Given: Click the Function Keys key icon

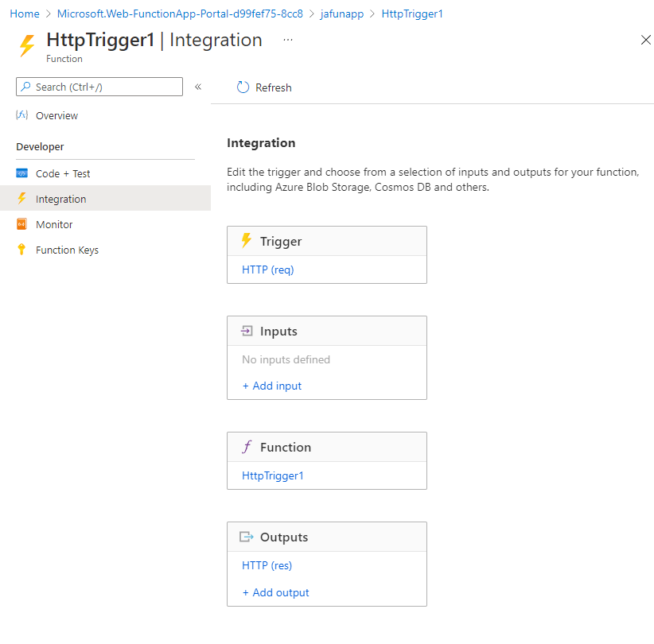Looking at the screenshot, I should (x=21, y=250).
